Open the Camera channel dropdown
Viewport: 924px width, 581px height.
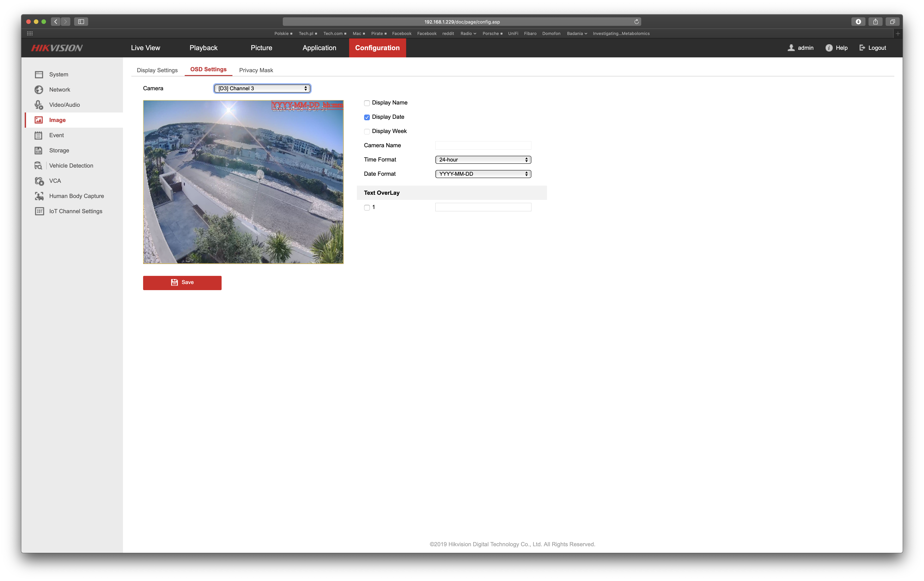point(262,89)
